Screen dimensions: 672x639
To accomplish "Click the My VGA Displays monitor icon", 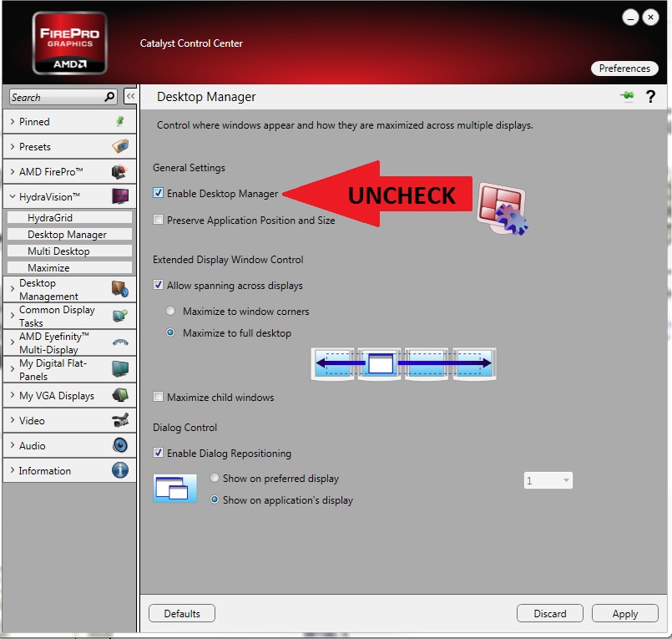I will click(120, 395).
